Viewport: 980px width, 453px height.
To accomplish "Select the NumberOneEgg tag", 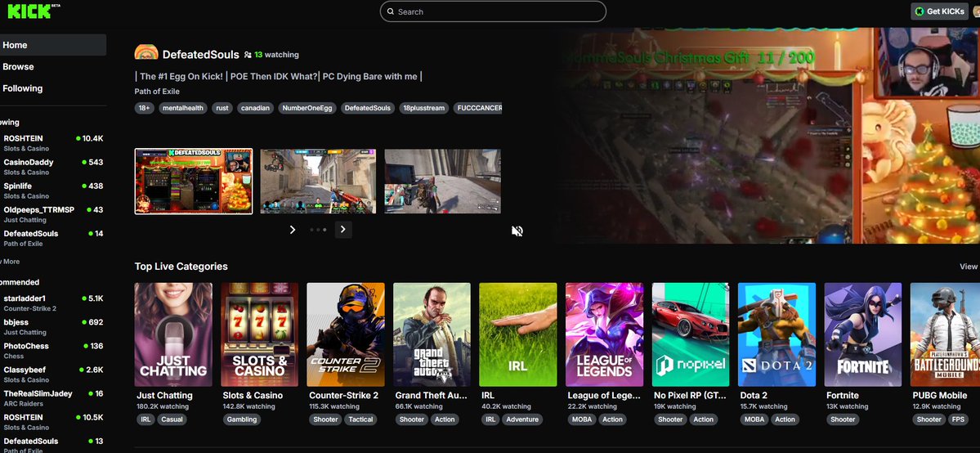I will coord(307,108).
